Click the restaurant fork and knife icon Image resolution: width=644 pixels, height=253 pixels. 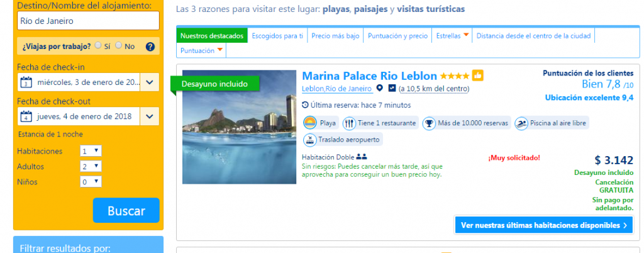(x=349, y=123)
